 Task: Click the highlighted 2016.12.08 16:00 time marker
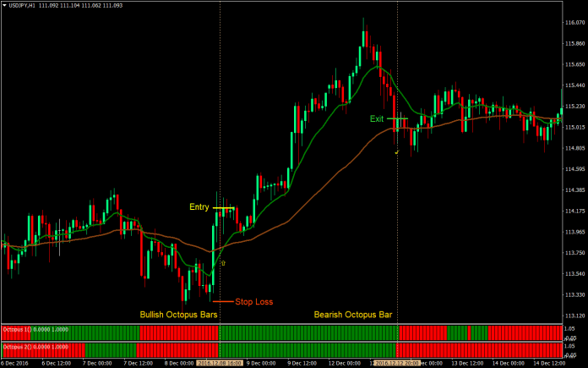(220, 363)
